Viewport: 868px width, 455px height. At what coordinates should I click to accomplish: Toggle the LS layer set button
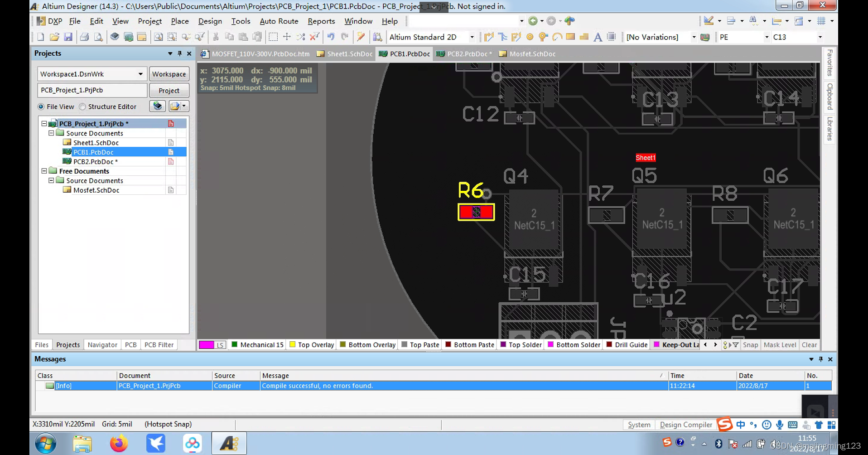coord(219,345)
